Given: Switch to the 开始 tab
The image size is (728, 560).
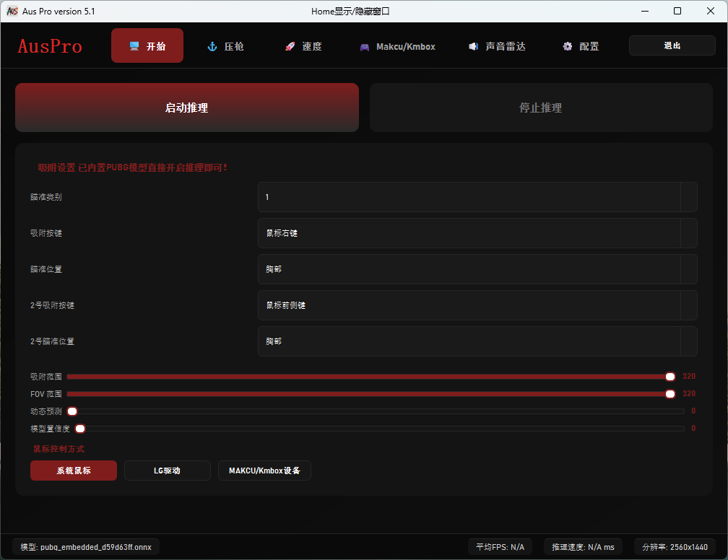Looking at the screenshot, I should (x=147, y=46).
